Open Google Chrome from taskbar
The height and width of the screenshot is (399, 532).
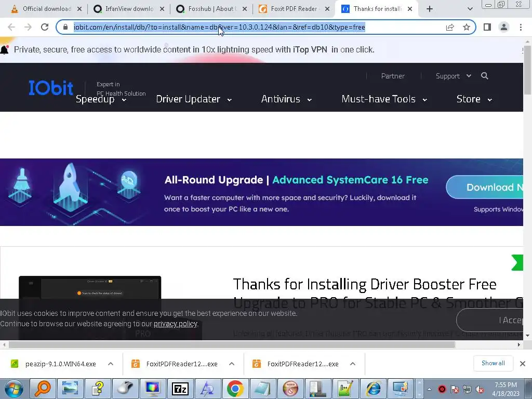[235, 389]
